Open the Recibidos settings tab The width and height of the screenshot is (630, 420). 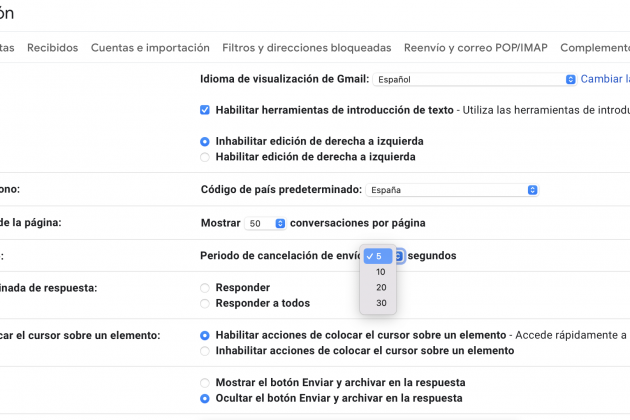(52, 47)
